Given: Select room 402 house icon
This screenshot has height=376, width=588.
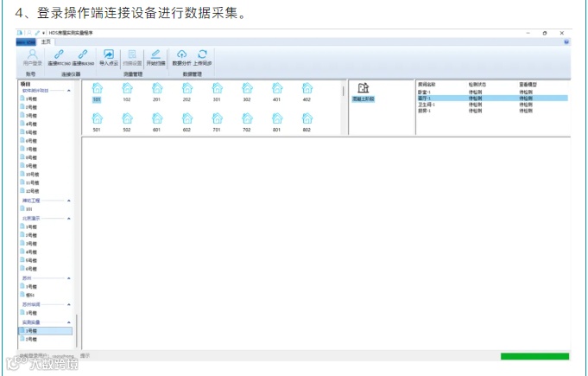Looking at the screenshot, I should tap(307, 88).
